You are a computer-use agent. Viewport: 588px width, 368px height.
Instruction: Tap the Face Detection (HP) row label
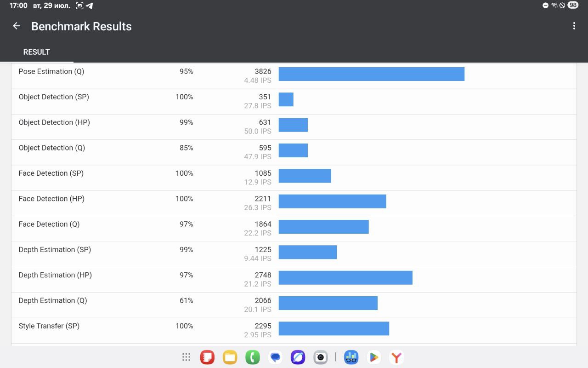tap(51, 199)
